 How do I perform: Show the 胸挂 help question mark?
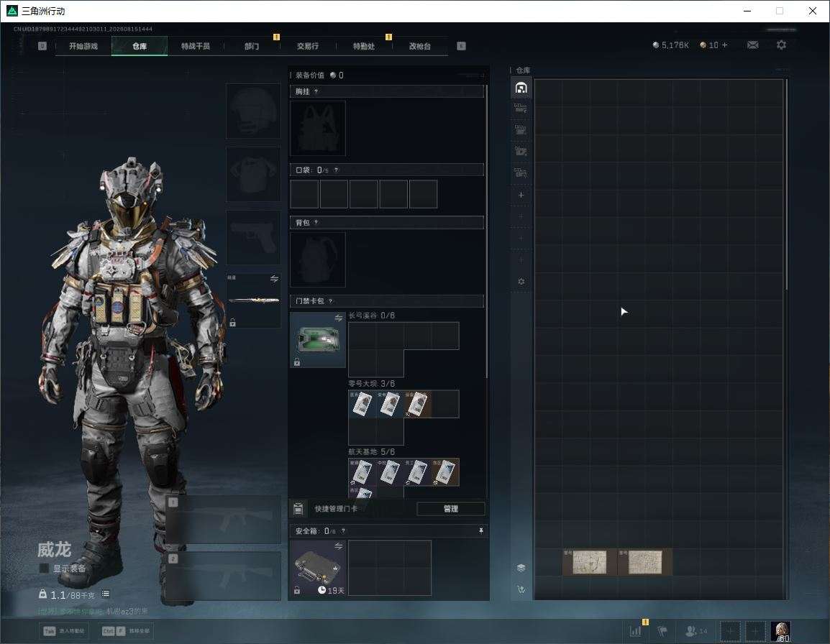point(316,91)
